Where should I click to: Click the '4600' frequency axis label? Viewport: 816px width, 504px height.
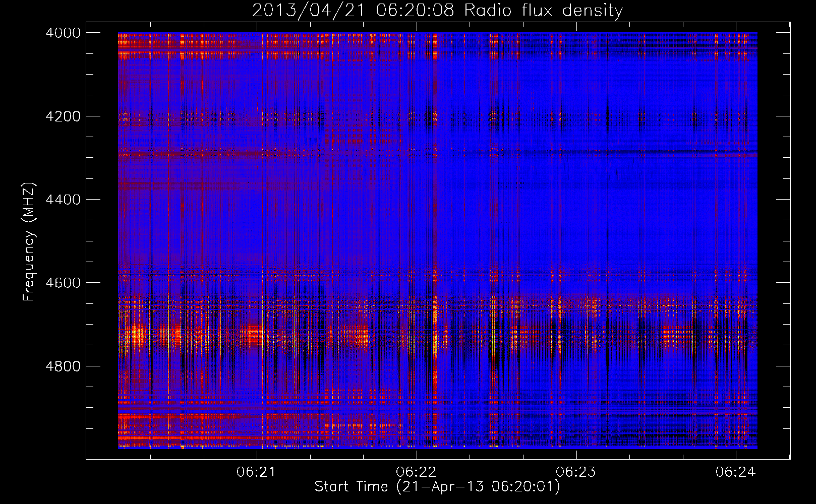(63, 283)
